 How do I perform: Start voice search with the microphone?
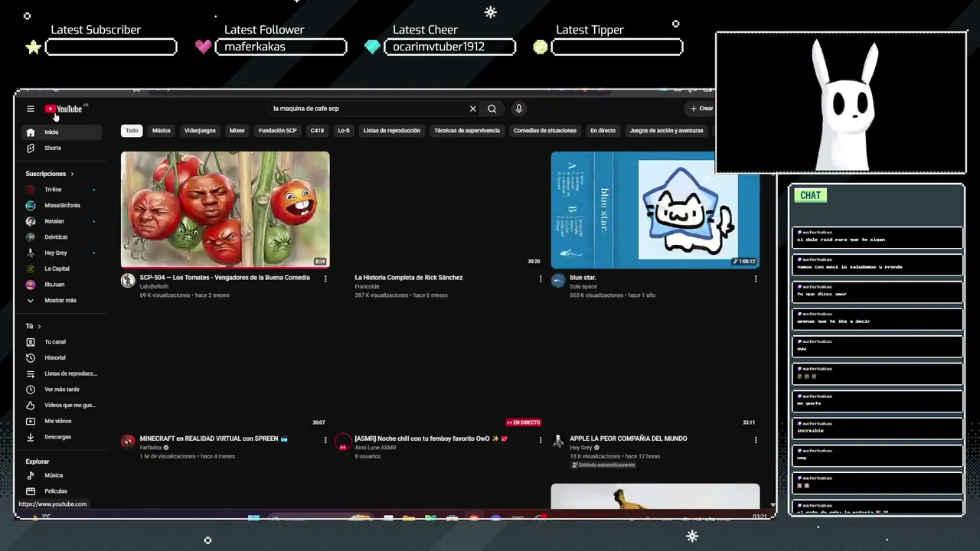(518, 109)
